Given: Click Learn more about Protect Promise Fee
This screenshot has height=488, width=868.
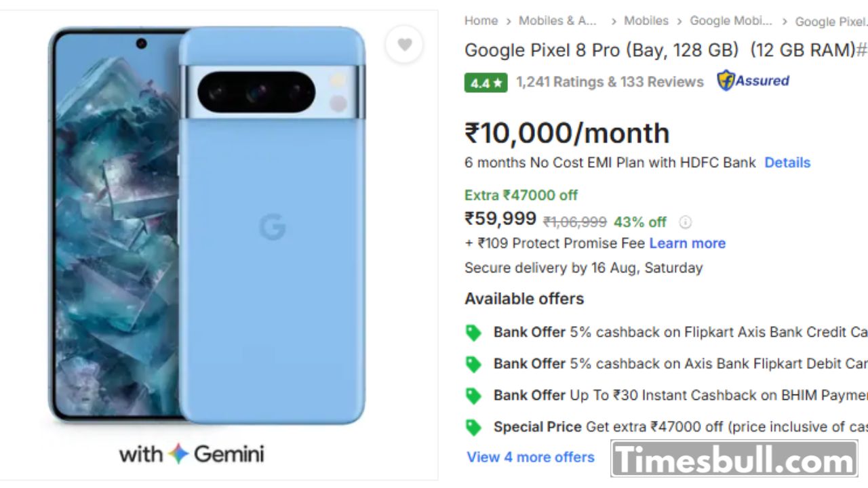Looking at the screenshot, I should click(x=687, y=243).
